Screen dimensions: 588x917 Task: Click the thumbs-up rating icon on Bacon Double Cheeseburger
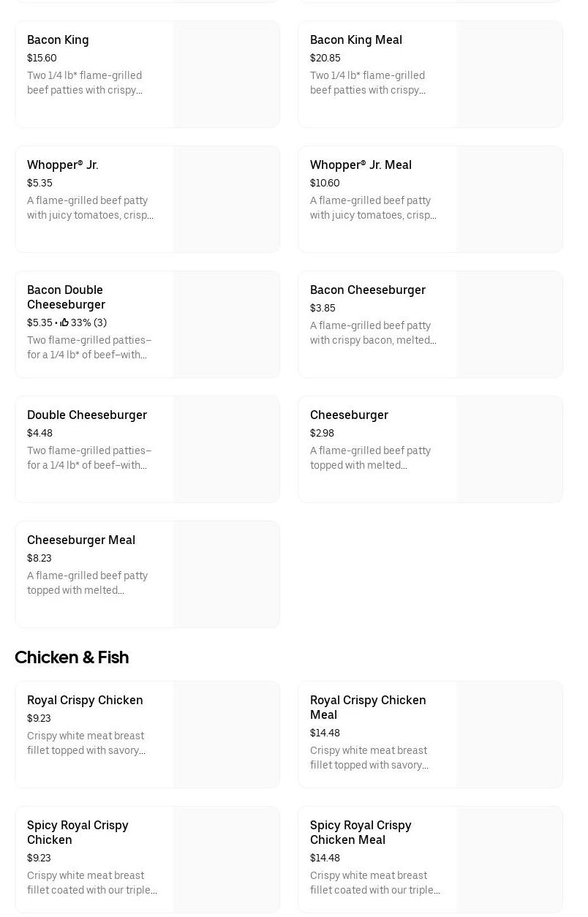click(x=64, y=322)
